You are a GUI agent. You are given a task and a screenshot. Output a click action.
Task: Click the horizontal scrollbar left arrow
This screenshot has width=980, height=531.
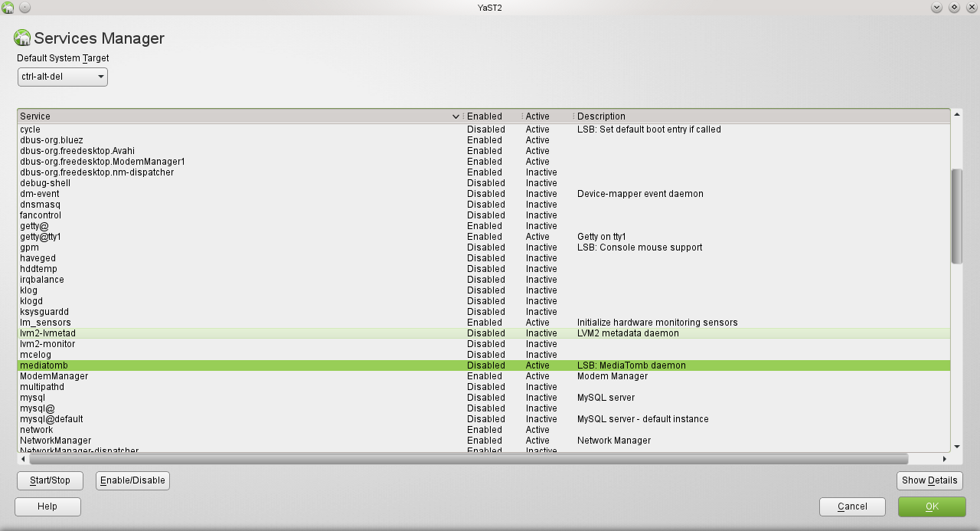click(23, 459)
